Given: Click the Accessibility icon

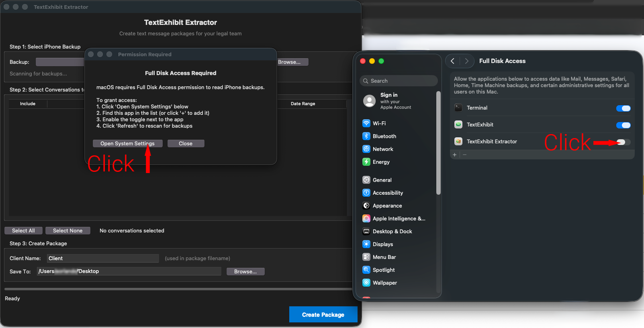Looking at the screenshot, I should [366, 193].
